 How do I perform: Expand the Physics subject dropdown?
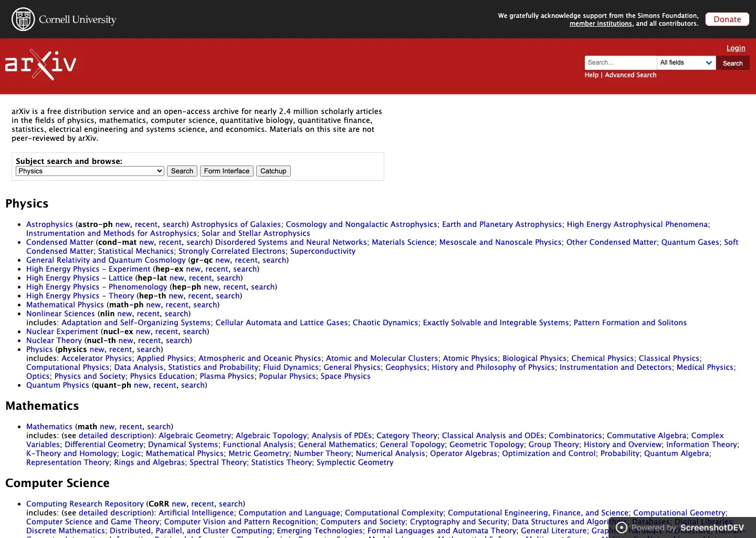90,171
